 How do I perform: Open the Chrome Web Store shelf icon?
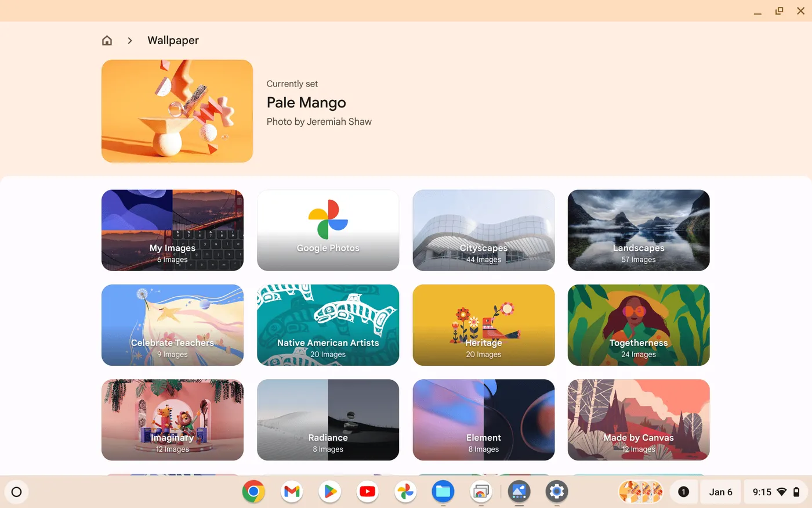pyautogui.click(x=481, y=492)
